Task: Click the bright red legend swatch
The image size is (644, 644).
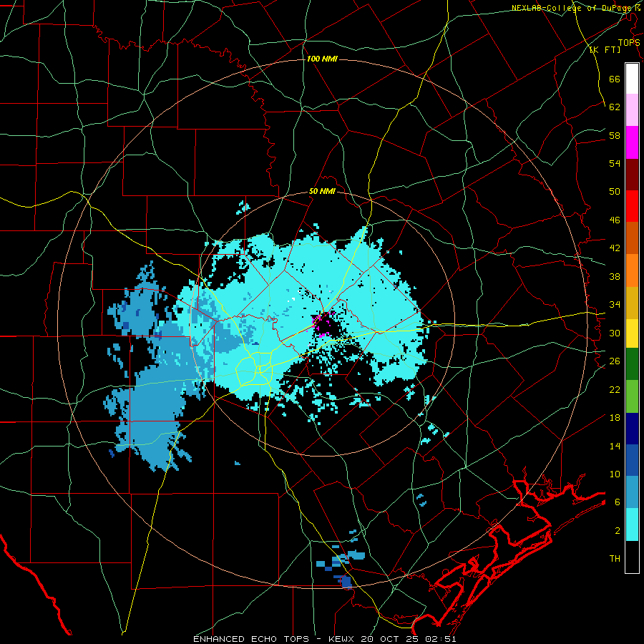Action: pos(632,206)
